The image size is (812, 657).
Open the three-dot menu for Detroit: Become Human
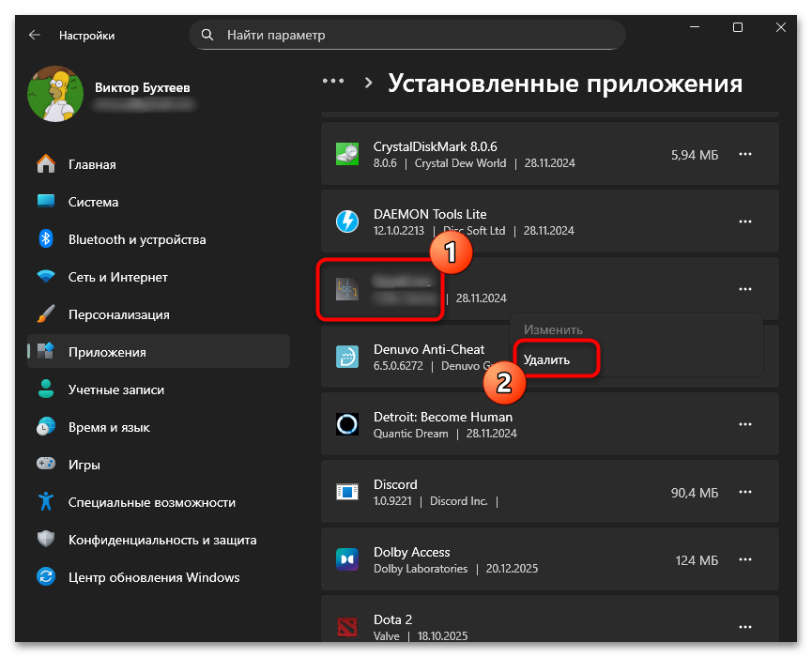coord(744,423)
